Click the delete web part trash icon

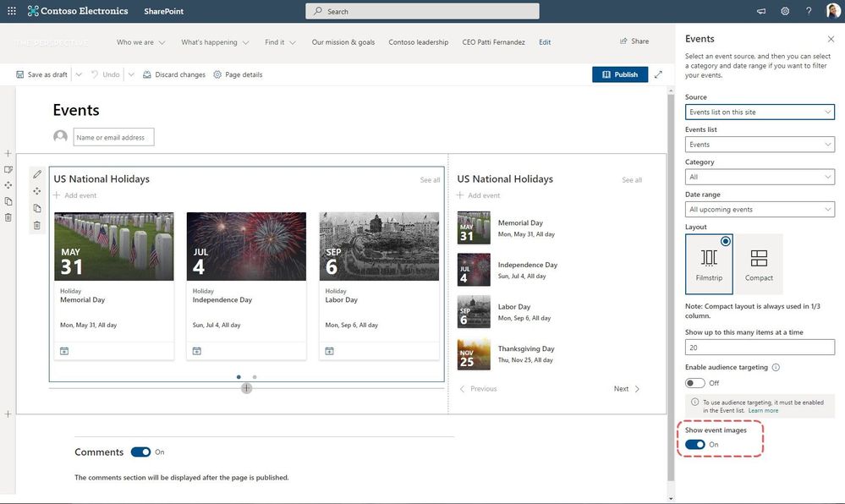coord(37,225)
